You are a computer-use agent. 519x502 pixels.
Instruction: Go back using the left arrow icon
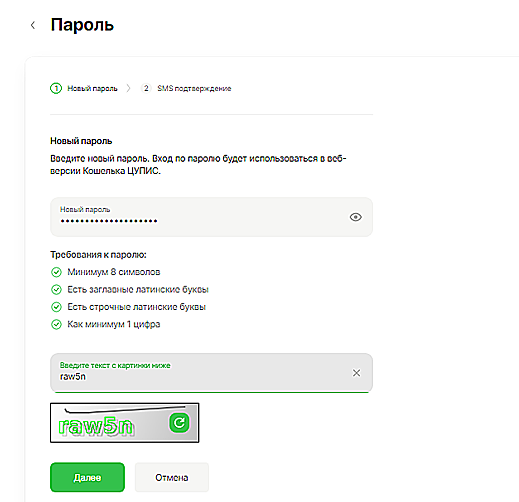pos(33,25)
